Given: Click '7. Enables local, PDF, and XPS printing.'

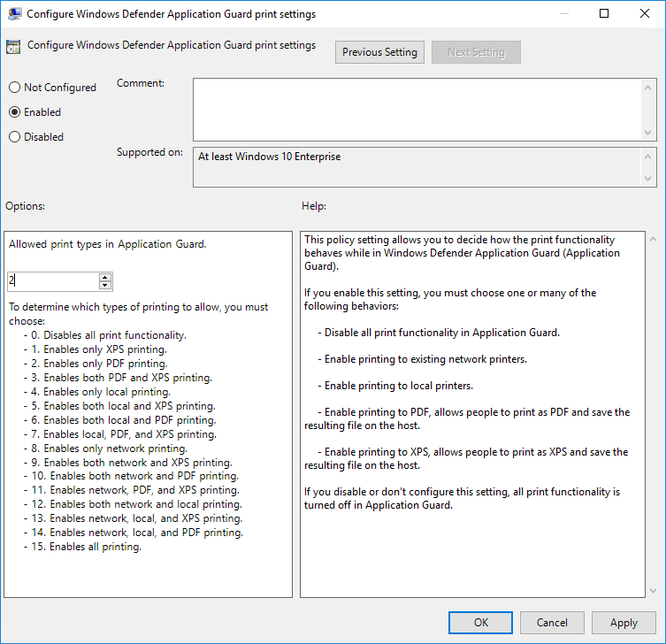Looking at the screenshot, I should tap(120, 434).
